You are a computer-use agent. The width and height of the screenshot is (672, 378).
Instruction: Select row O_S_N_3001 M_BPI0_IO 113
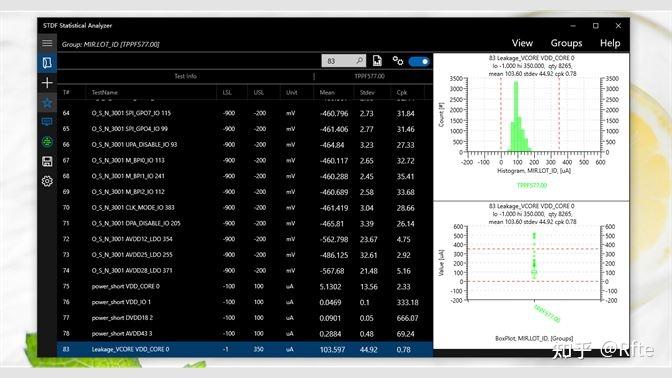click(245, 161)
